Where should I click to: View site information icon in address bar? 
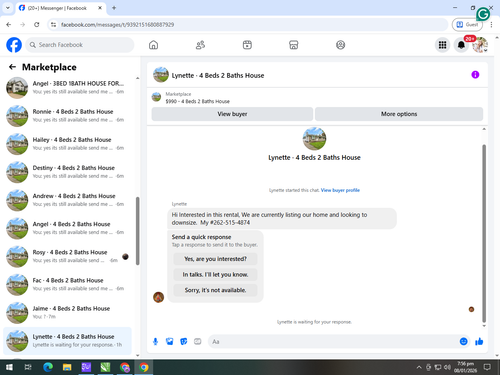point(53,24)
